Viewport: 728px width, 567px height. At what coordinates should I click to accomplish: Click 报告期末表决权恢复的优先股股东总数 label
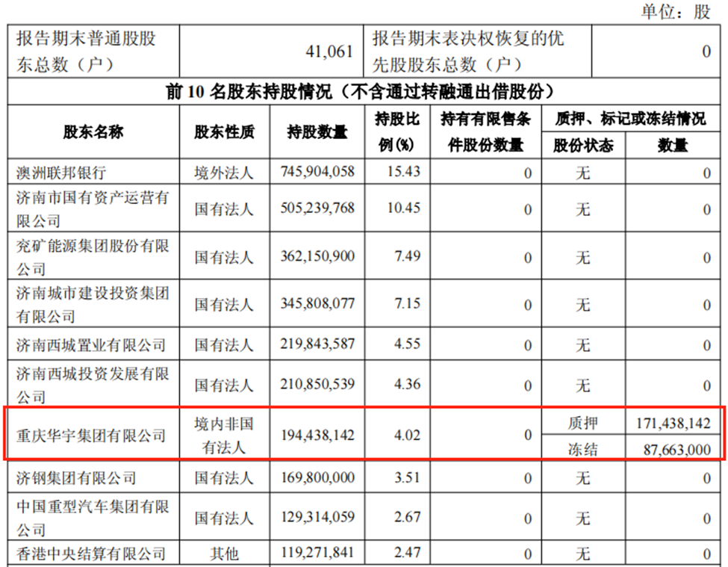point(468,51)
